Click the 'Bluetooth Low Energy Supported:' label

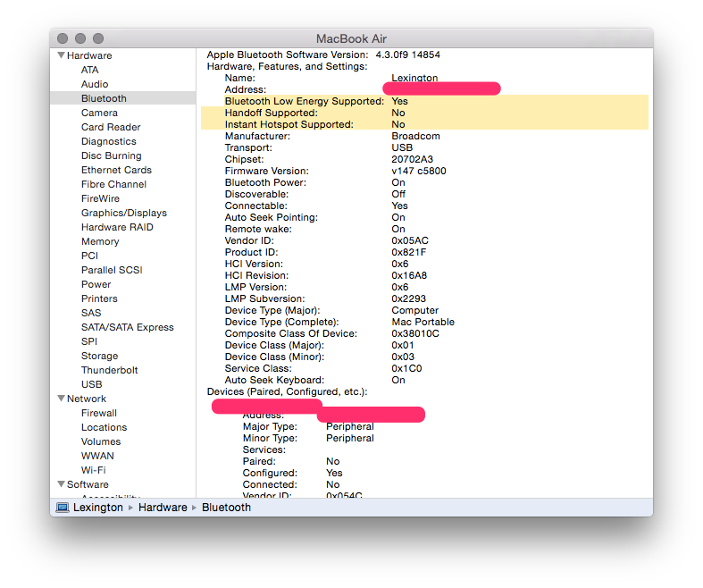coord(305,101)
